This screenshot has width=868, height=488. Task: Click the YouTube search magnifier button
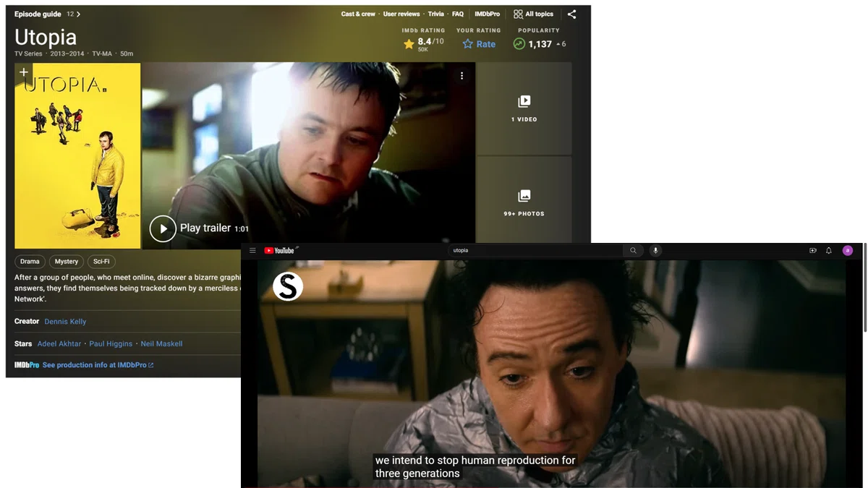coord(634,251)
